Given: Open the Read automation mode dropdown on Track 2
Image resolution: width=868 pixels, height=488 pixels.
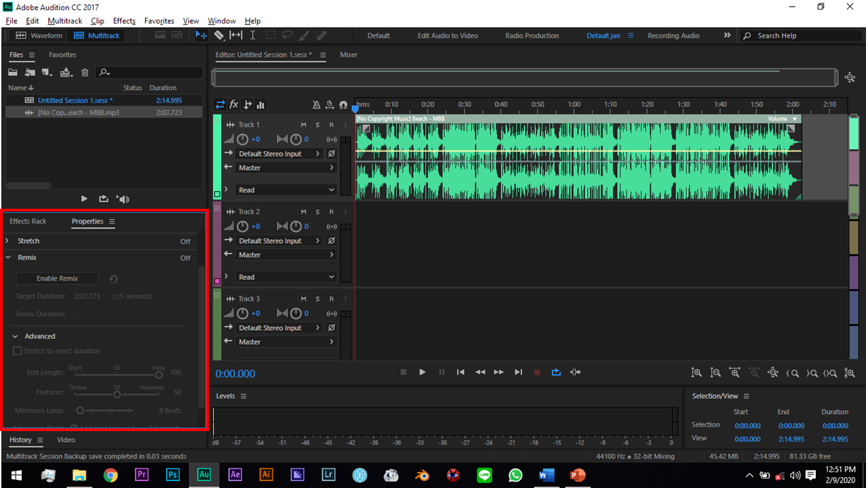Looking at the screenshot, I should pyautogui.click(x=285, y=277).
